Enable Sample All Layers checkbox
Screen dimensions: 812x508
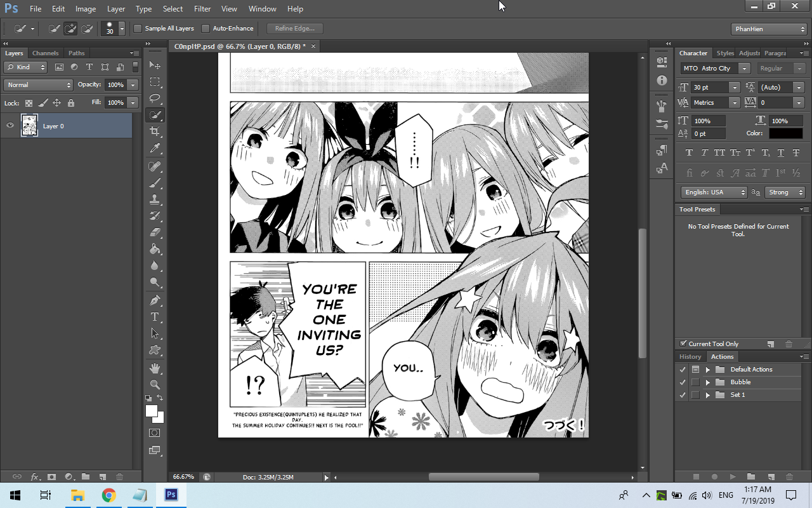(x=138, y=29)
